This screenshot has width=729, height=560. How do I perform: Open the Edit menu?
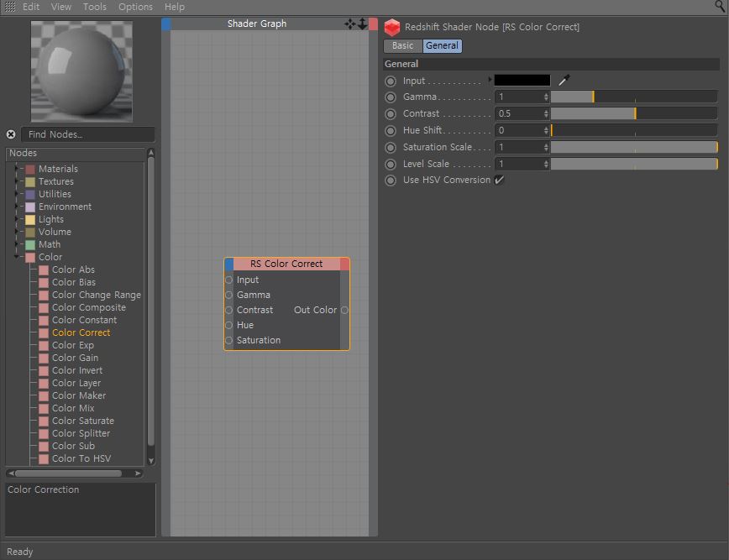31,7
